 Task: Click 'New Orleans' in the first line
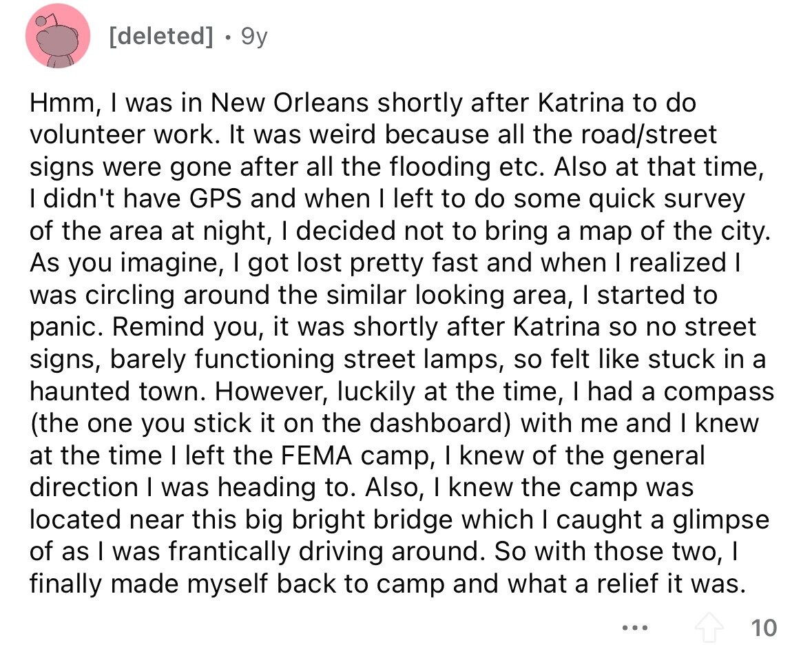pos(289,103)
